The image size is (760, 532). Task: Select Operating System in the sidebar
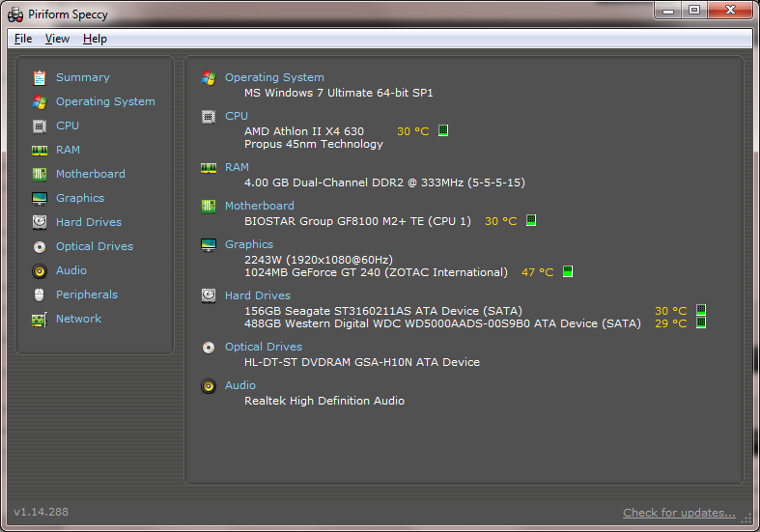tap(105, 101)
